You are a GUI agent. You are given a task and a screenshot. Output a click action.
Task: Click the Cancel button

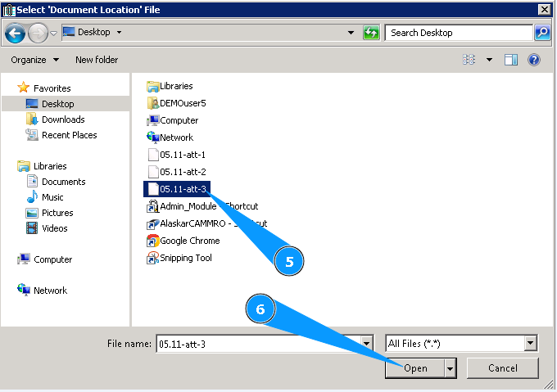click(502, 368)
